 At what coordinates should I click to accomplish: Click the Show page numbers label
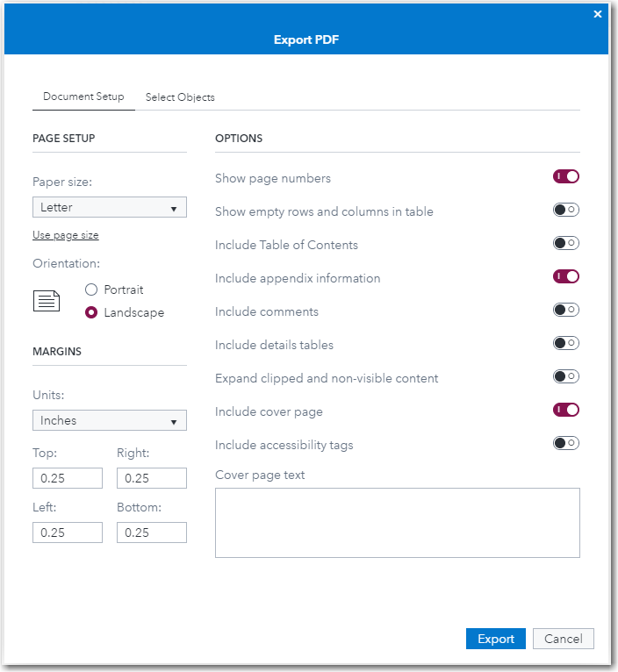(273, 178)
